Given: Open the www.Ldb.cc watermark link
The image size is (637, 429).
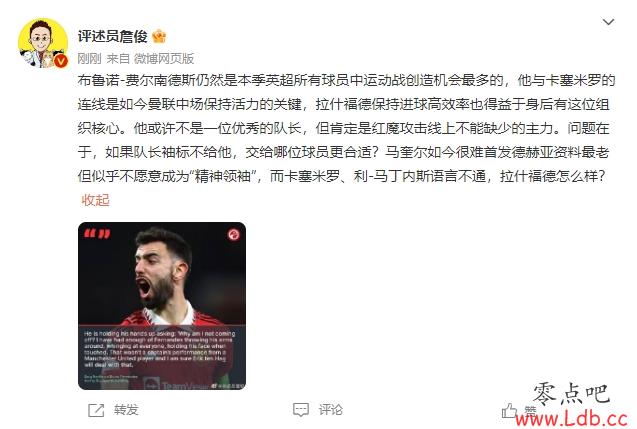Looking at the screenshot, I should (x=572, y=418).
